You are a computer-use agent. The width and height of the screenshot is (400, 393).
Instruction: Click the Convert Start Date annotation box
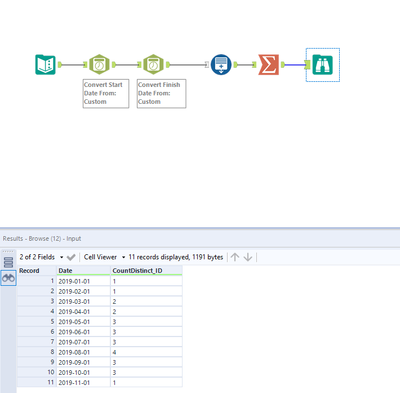click(106, 93)
